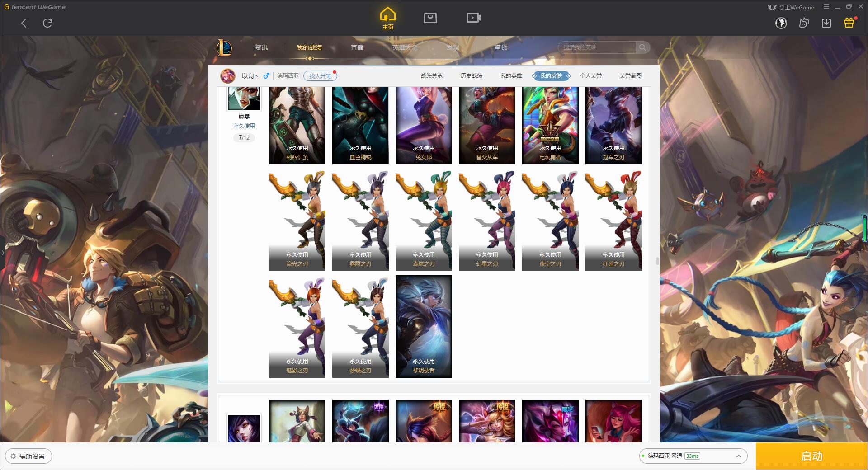Select the 森岚之刃 chroma card

pos(424,220)
